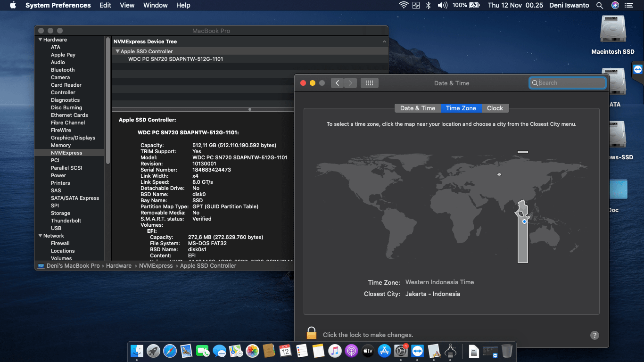Open Podcasts from the dock

coord(351,351)
